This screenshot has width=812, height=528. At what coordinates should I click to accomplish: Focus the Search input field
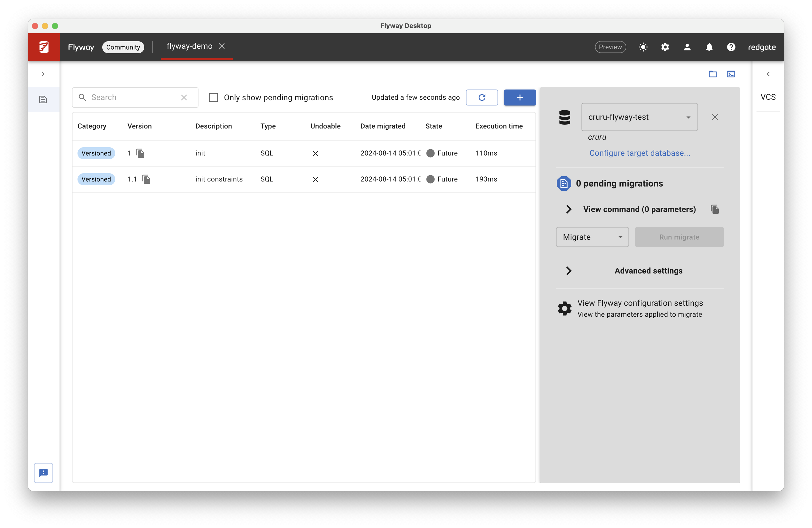pyautogui.click(x=135, y=97)
